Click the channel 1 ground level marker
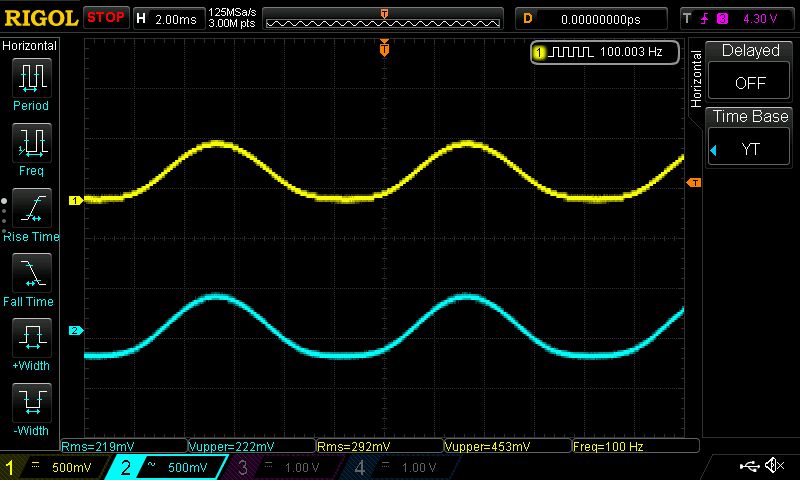 click(76, 200)
